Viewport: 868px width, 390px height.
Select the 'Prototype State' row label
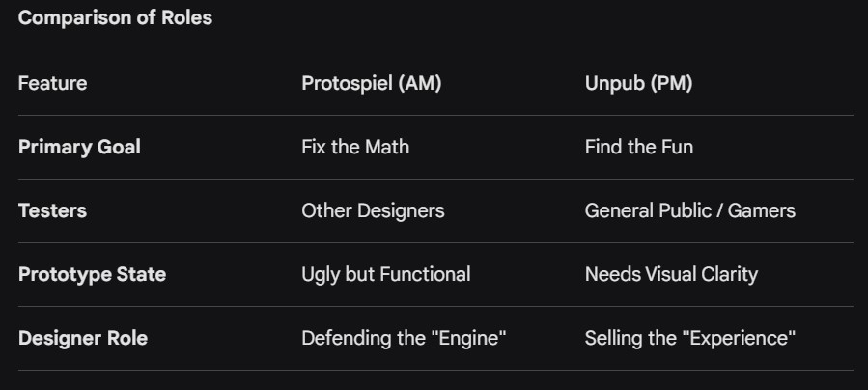92,274
